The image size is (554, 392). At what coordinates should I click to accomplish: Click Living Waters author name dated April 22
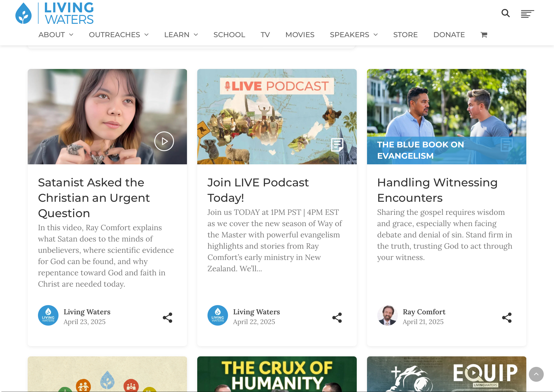(256, 312)
